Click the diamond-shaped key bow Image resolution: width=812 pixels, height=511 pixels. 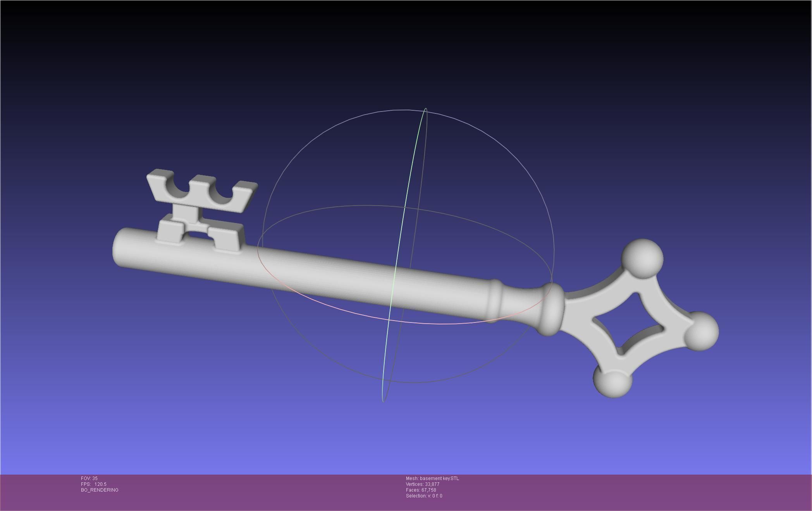[x=639, y=317]
